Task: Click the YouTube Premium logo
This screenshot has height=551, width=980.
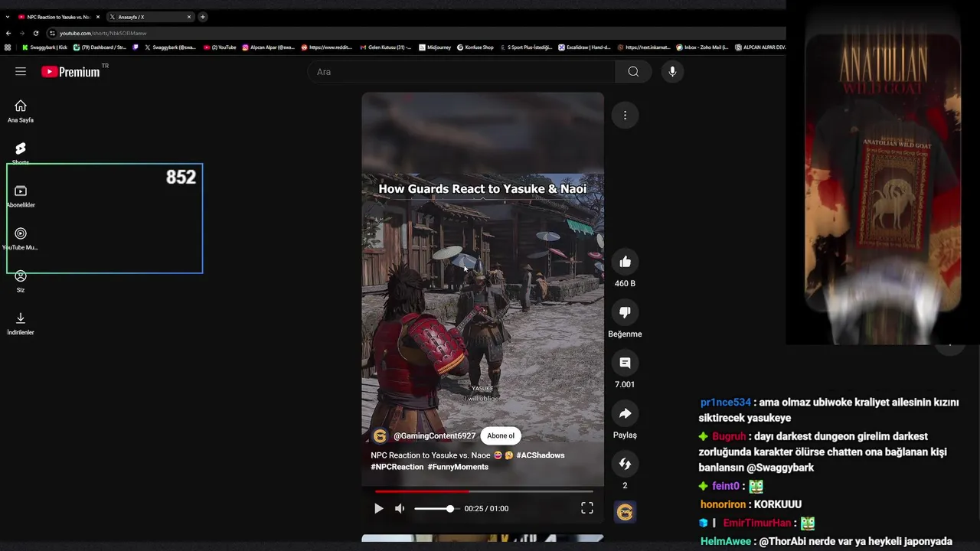Action: point(70,71)
